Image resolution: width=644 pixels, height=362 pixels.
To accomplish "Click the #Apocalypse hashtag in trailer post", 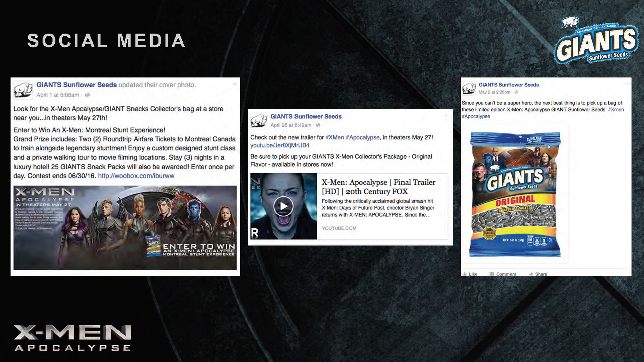I will pos(363,137).
